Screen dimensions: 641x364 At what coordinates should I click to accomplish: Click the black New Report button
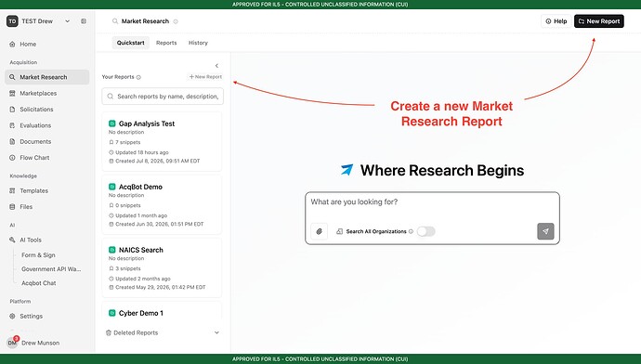click(x=599, y=21)
